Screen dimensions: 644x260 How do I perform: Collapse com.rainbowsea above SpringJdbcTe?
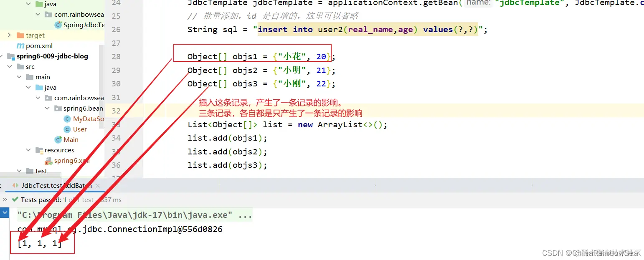pos(38,15)
